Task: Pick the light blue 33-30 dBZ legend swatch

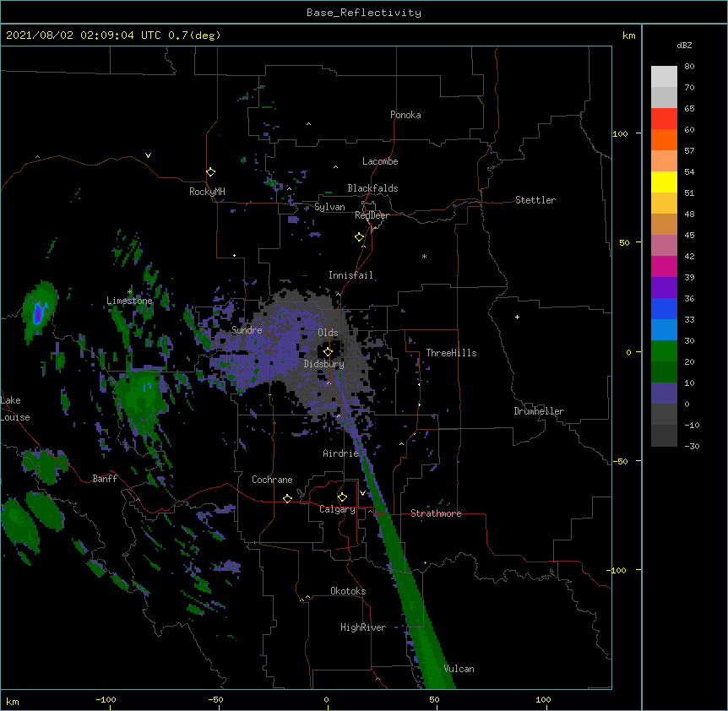Action: 664,330
